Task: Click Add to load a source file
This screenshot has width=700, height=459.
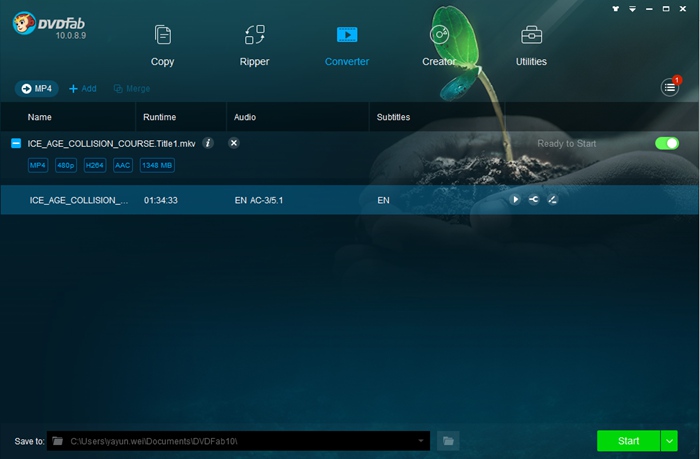Action: tap(83, 88)
